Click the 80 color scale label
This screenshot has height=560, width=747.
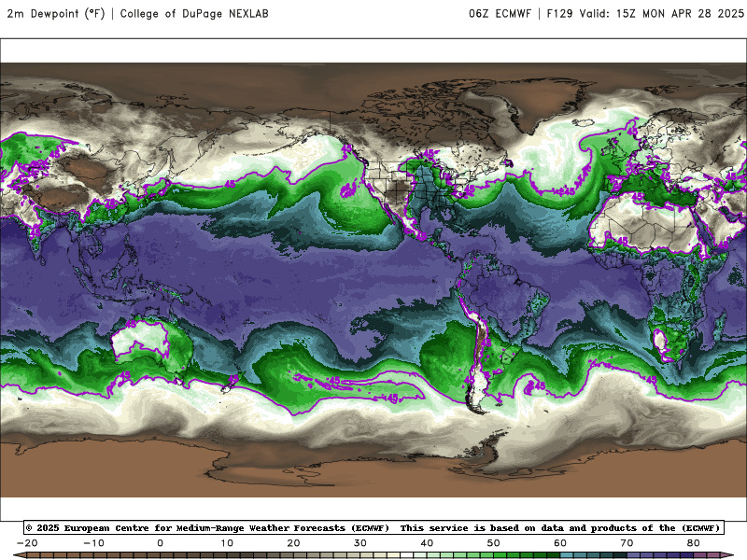pyautogui.click(x=694, y=543)
